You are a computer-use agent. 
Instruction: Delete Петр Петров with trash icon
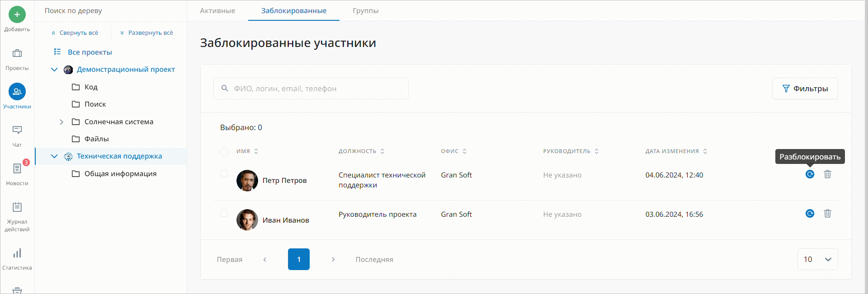click(x=827, y=174)
